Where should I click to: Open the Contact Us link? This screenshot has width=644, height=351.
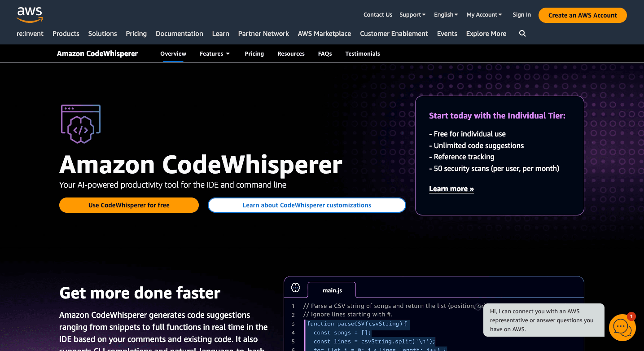tap(378, 15)
